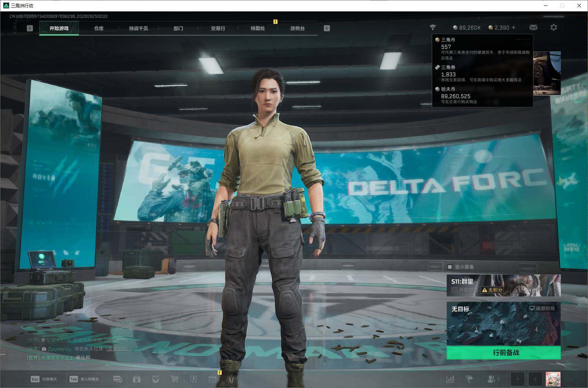588x388 pixels.
Task: Open the calendar events icon
Action: point(213,379)
